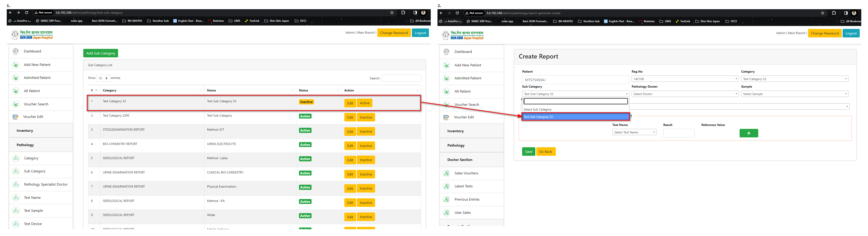
Task: Click Admitted Patient icon in left screenshot sidebar
Action: click(15, 78)
